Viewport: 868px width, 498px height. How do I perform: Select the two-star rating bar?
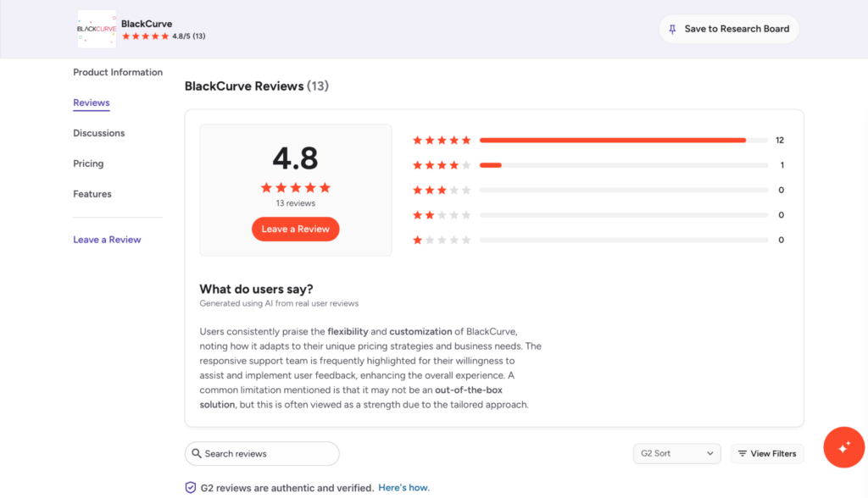tap(624, 215)
